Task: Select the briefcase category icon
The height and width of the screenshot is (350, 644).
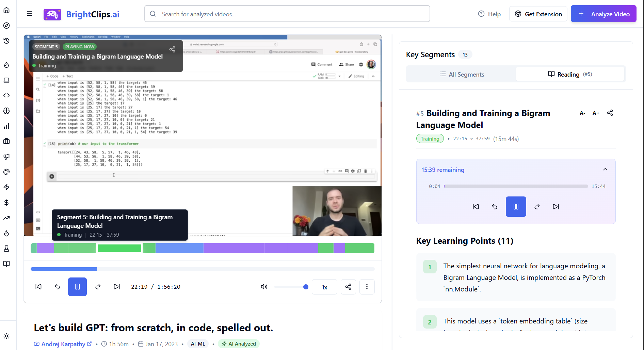Action: [6, 141]
